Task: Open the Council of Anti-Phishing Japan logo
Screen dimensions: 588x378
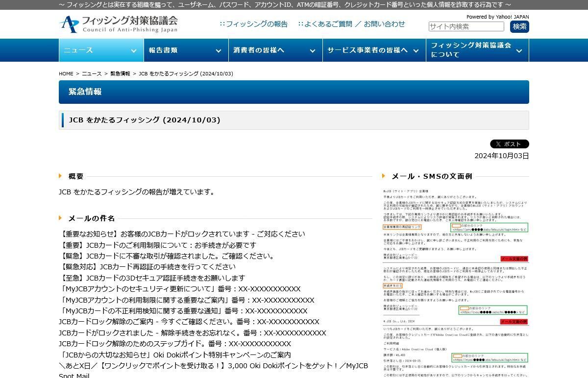Action: tap(118, 24)
